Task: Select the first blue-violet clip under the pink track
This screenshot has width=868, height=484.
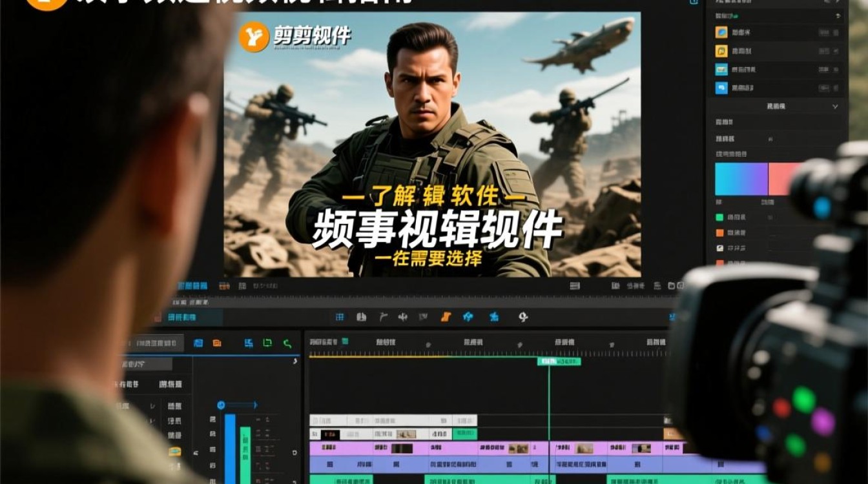Action: (341, 464)
